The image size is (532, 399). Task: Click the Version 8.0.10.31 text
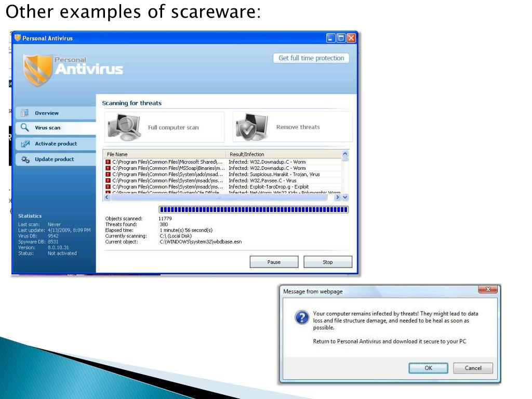(x=58, y=247)
